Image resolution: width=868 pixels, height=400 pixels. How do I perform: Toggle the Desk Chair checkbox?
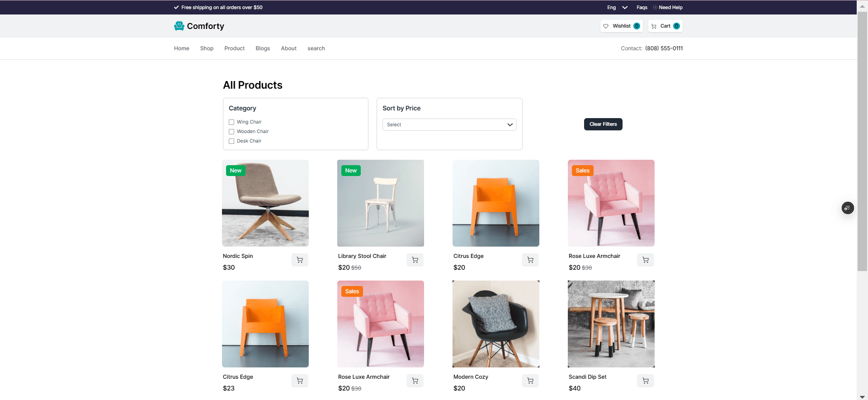pos(231,141)
